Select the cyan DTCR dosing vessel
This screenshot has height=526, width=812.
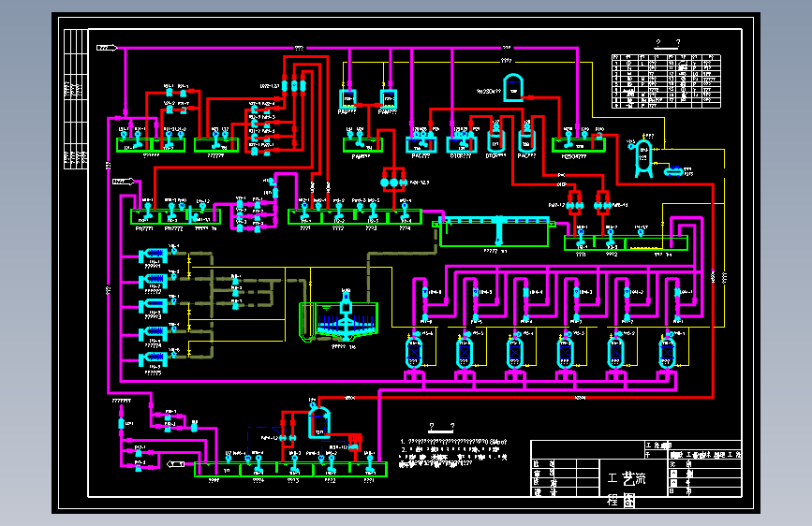click(495, 139)
